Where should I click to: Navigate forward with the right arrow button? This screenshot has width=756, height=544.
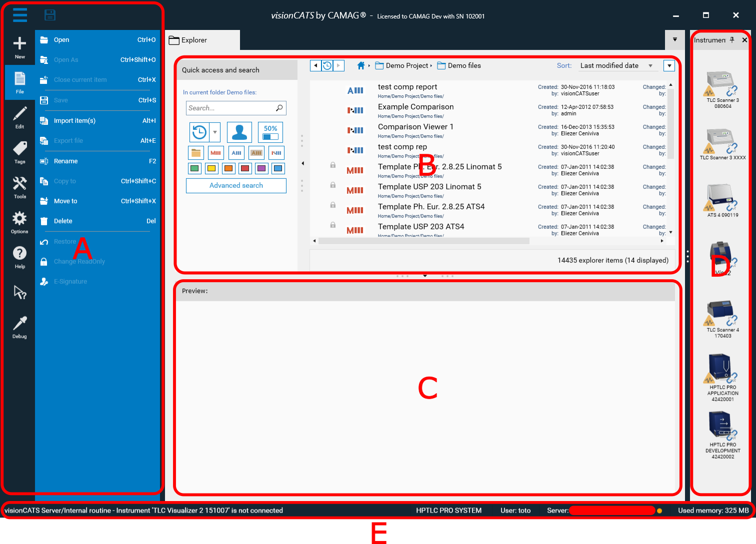[338, 65]
